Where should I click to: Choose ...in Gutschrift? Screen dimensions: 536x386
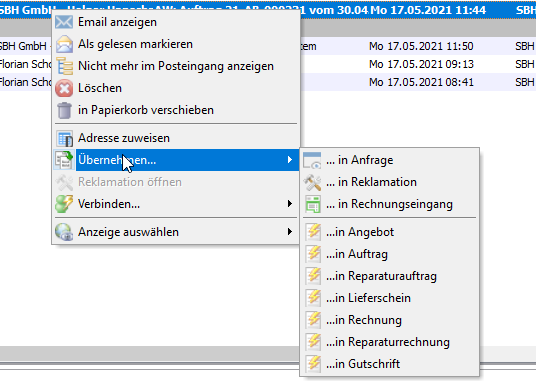point(390,364)
